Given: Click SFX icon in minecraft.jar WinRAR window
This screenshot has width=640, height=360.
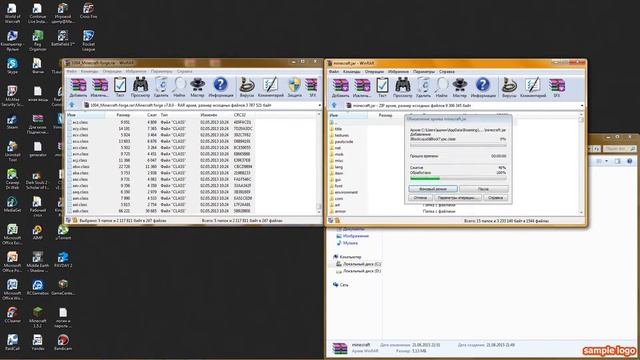Looking at the screenshot, I should click(x=557, y=88).
